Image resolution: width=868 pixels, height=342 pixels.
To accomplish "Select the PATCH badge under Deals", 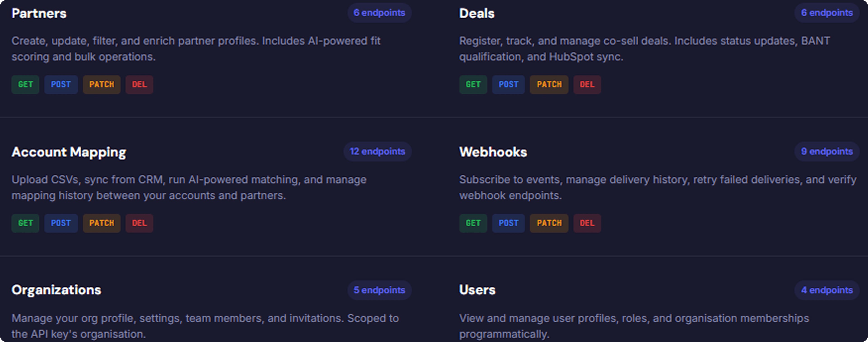I will (x=549, y=85).
